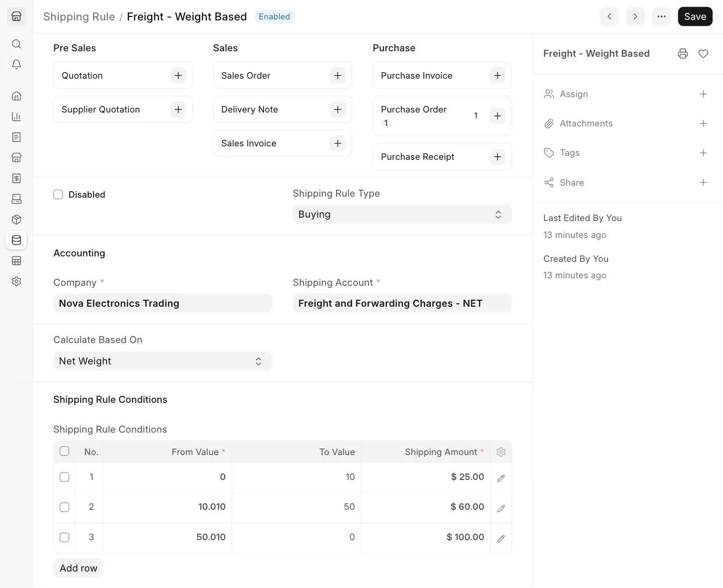Add a new Sales Invoice with plus
The image size is (723, 588).
click(x=338, y=143)
